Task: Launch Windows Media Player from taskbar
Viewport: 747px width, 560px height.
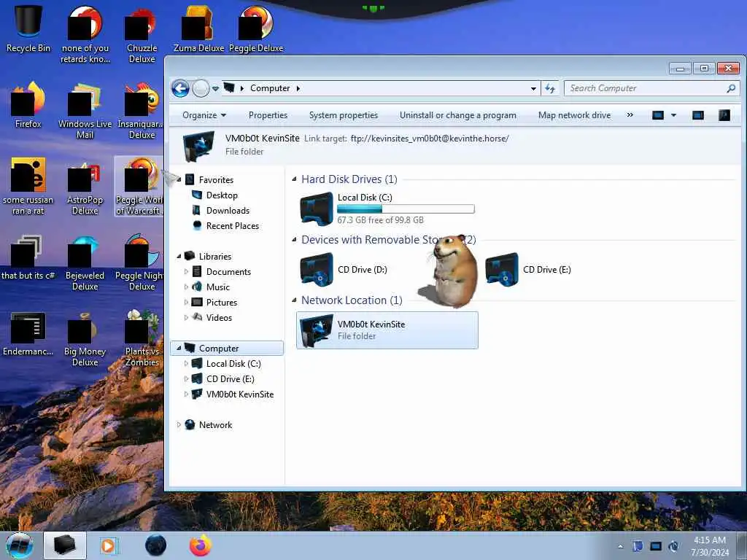Action: coord(109,545)
